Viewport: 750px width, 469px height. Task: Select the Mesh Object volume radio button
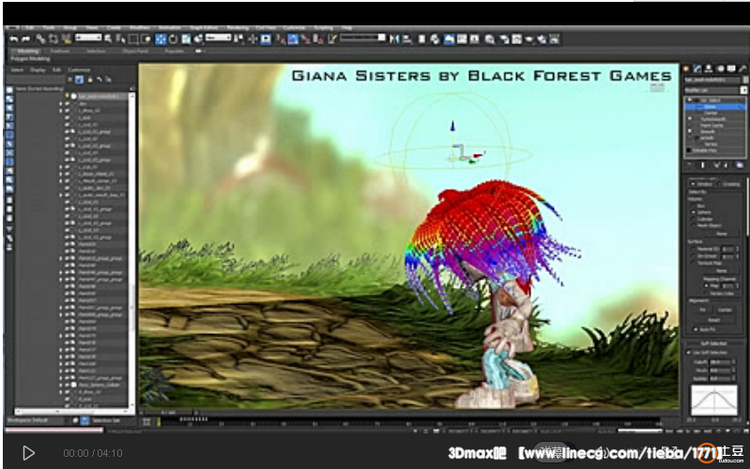tap(693, 226)
